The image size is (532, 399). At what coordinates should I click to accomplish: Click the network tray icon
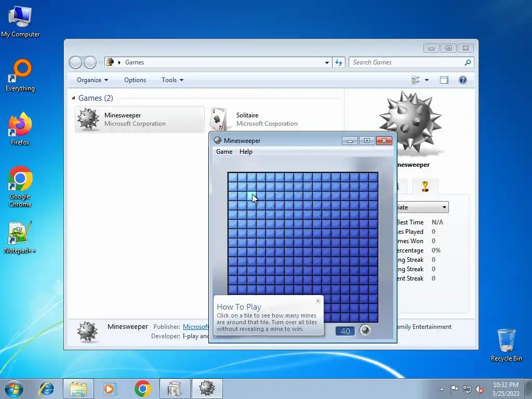click(467, 389)
